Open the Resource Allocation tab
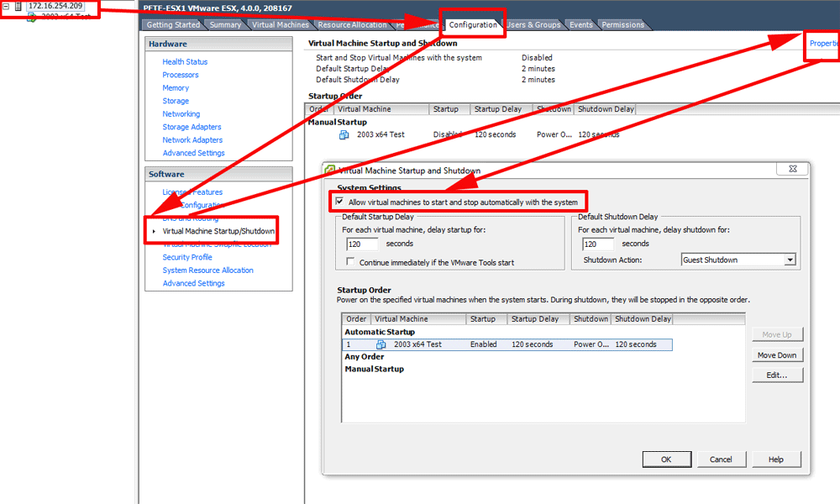Viewport: 840px width, 504px height. click(x=352, y=24)
